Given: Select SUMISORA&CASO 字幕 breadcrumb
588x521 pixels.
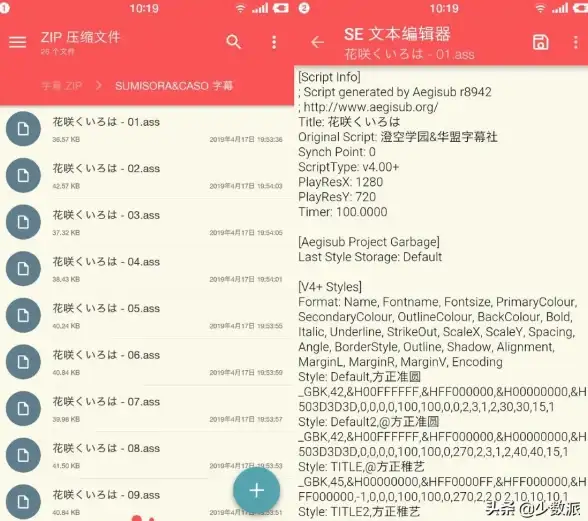Looking at the screenshot, I should [x=174, y=86].
